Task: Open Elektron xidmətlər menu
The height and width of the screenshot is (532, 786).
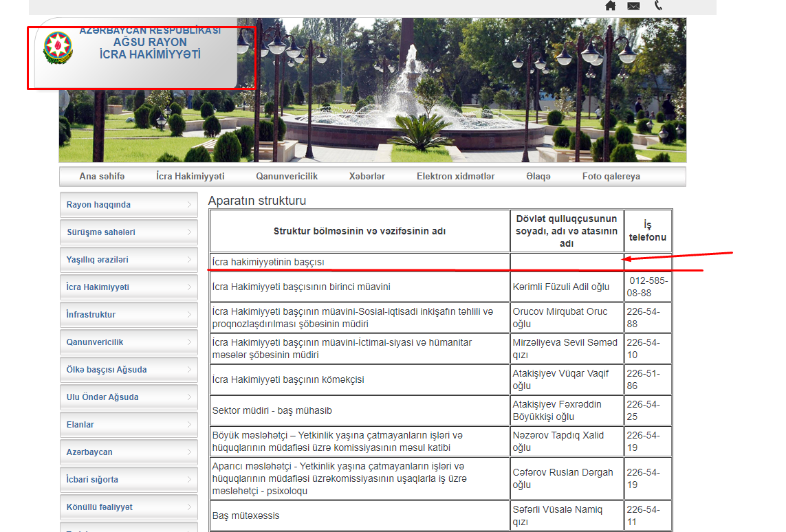Action: (x=455, y=177)
